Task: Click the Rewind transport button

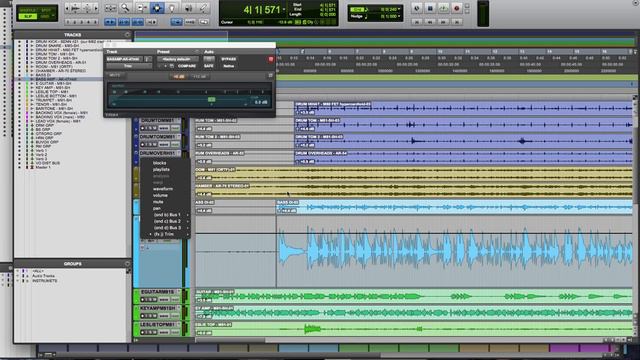Action: click(430, 22)
